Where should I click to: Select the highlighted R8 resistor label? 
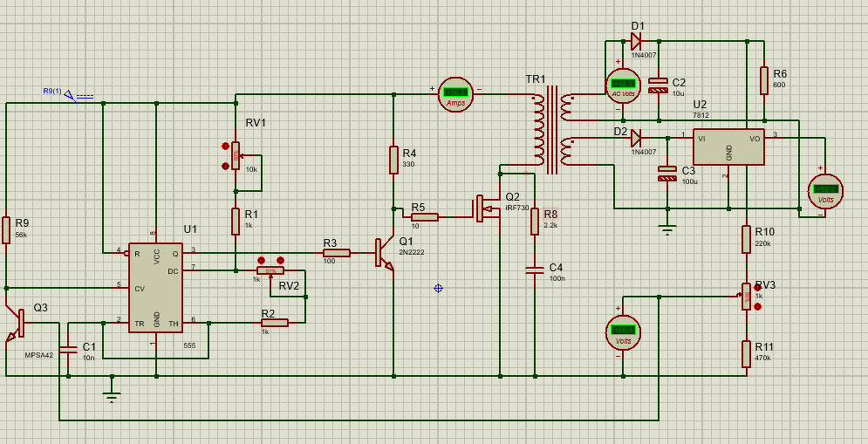(550, 214)
